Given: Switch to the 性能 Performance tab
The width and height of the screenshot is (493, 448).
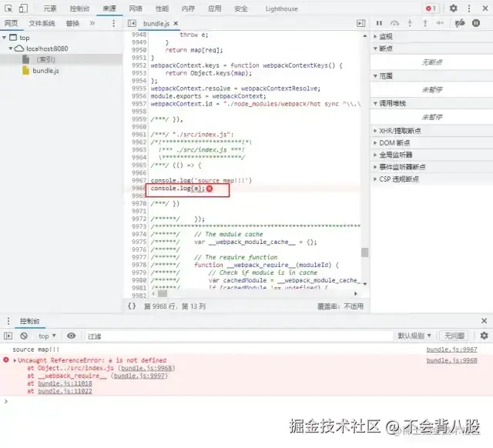Looking at the screenshot, I should pos(162,8).
